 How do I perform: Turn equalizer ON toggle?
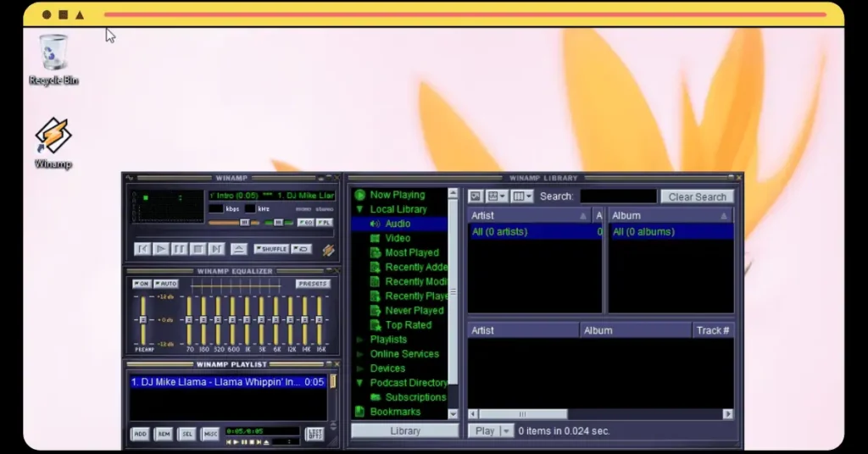tap(142, 284)
